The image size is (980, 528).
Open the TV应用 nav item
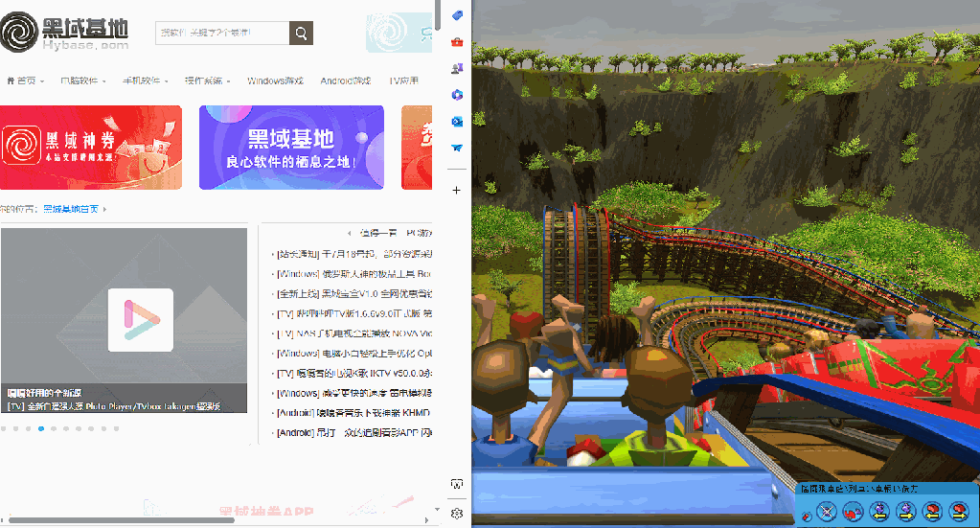pyautogui.click(x=403, y=80)
